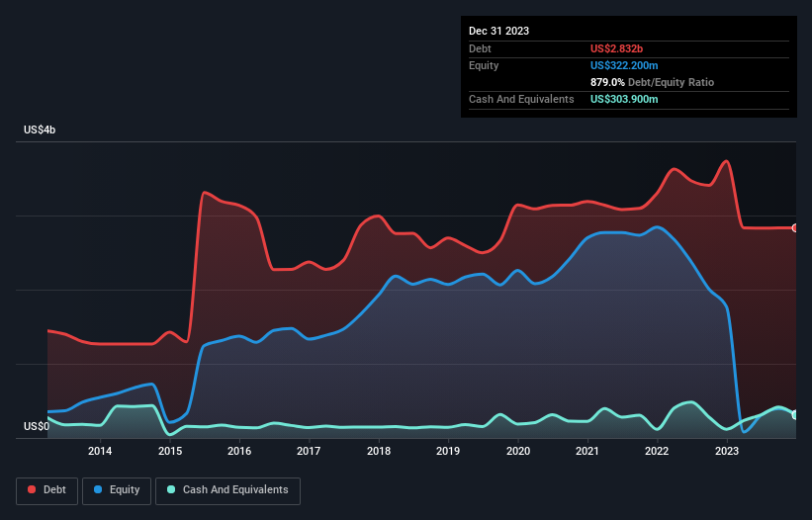812x520 pixels.
Task: Click the Debt endpoint marker on red line
Action: [x=795, y=227]
